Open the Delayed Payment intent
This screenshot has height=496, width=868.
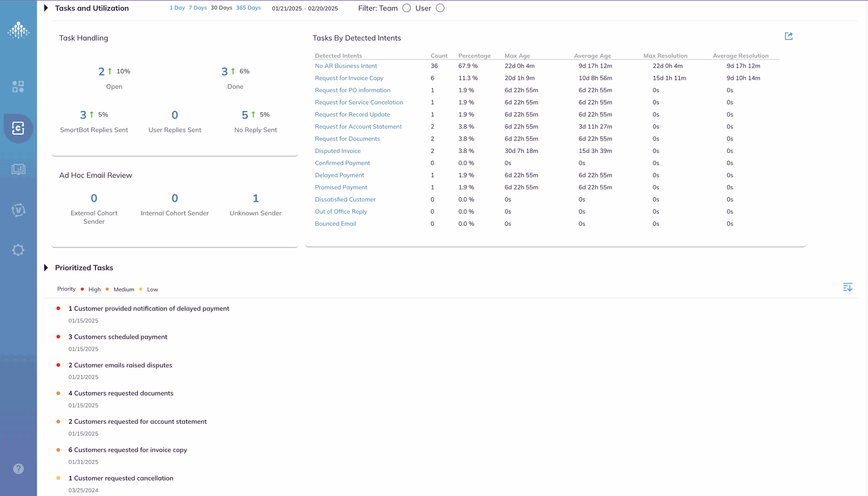340,175
